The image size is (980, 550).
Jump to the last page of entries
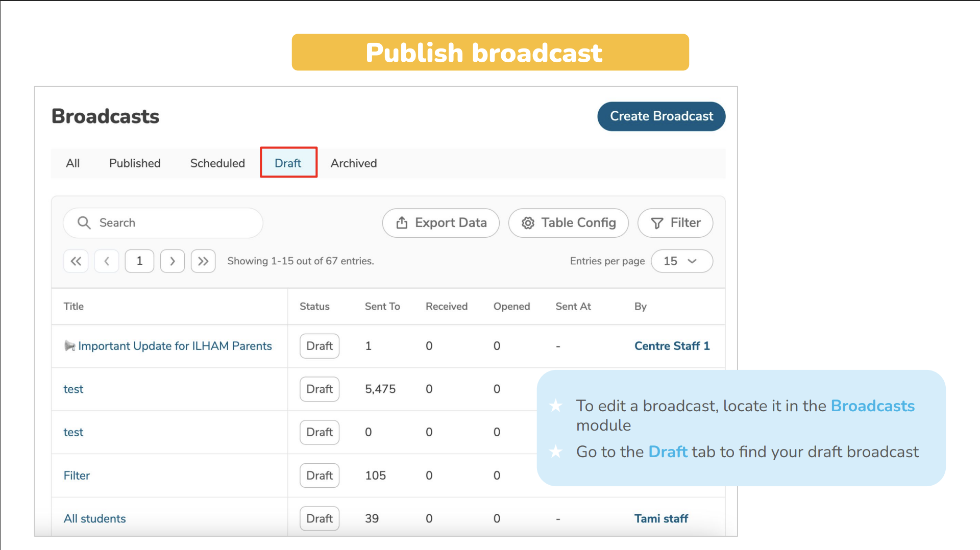point(203,261)
